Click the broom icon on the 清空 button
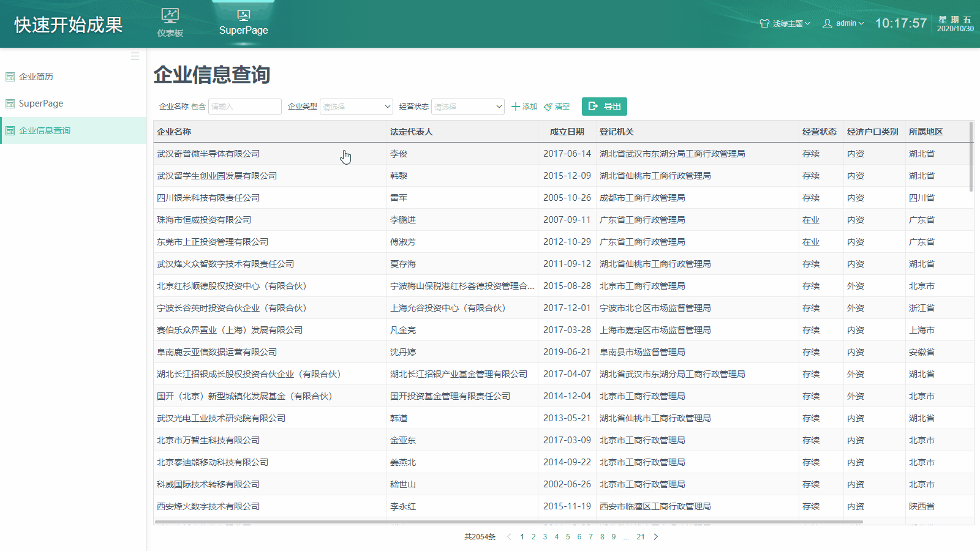This screenshot has width=980, height=551. pos(547,106)
